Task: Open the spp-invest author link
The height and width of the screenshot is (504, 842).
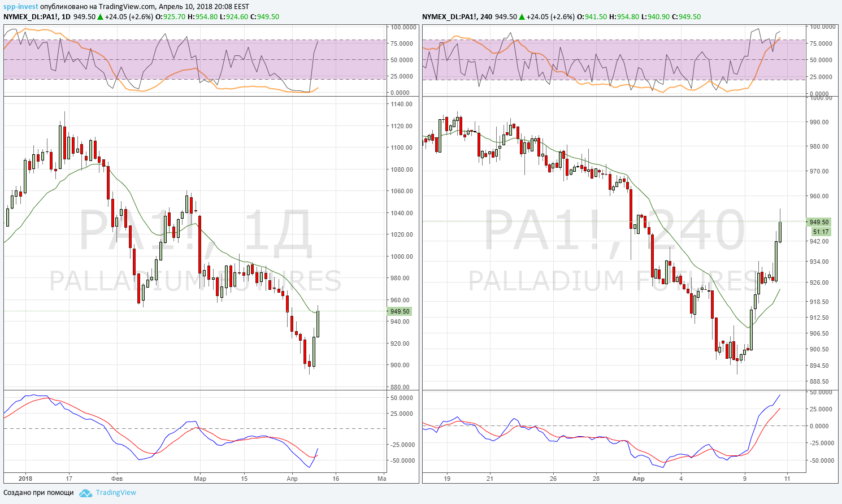Action: click(x=21, y=7)
